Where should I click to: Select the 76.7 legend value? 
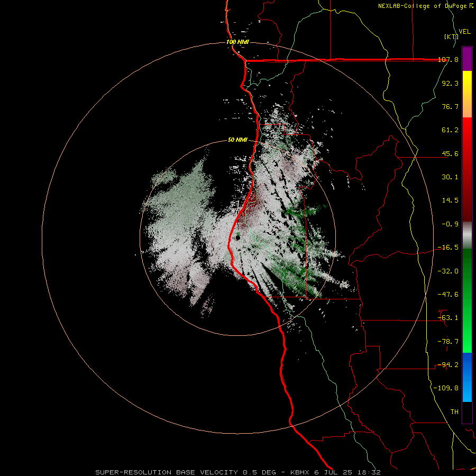tap(450, 106)
